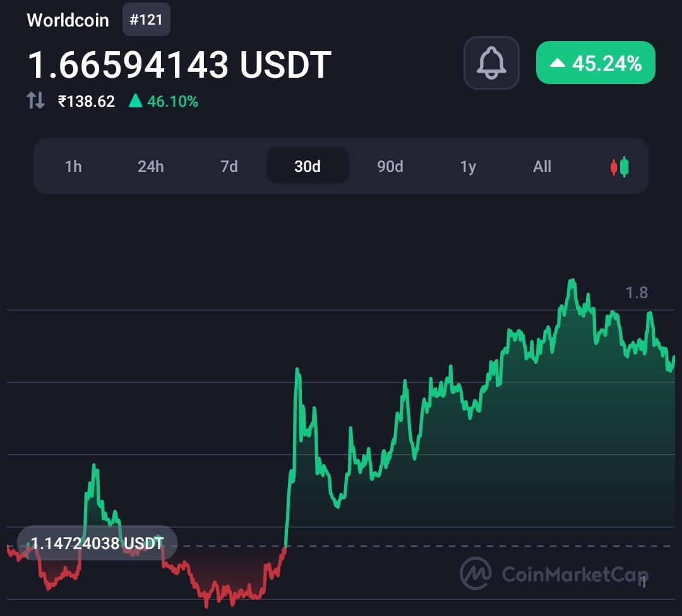
Task: Select the 7d timeframe
Action: point(229,166)
